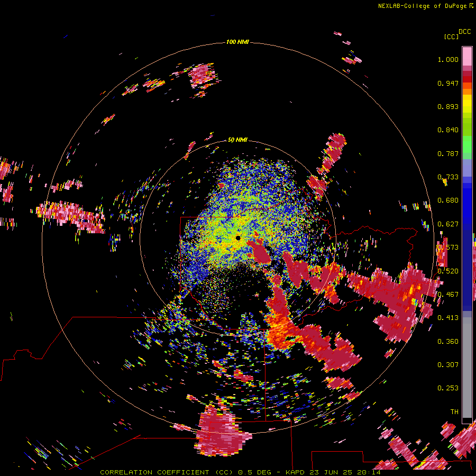Pick the dark navy swatch on the color bar
This screenshot has height=476, width=476.
(467, 267)
